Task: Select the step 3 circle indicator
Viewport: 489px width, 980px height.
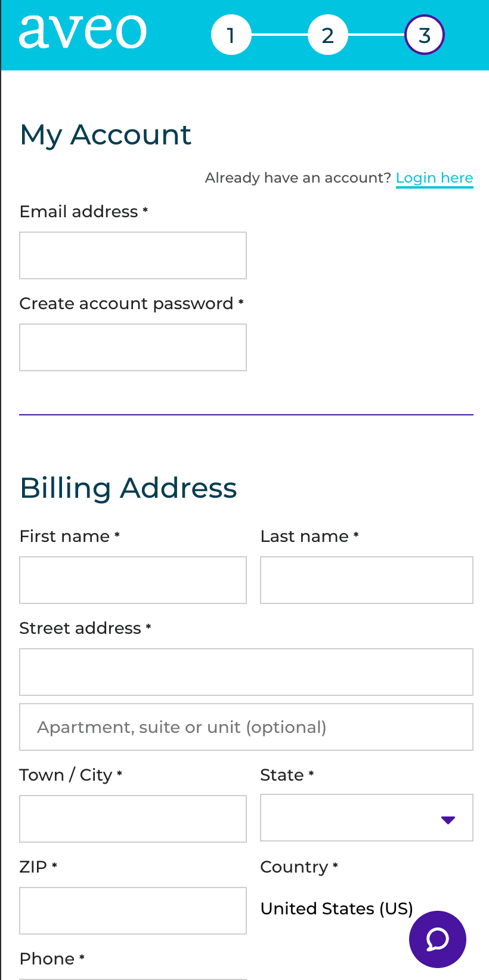Action: (x=425, y=35)
